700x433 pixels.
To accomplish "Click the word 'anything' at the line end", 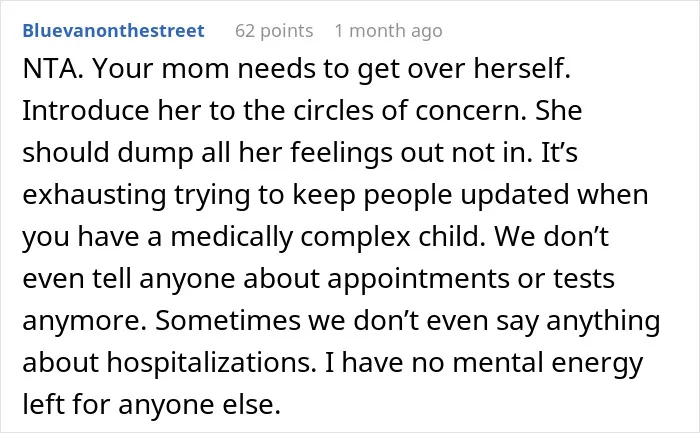I will (603, 322).
